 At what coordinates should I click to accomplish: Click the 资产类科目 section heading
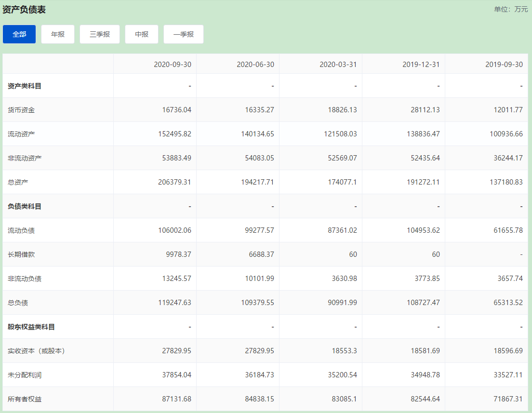click(25, 86)
